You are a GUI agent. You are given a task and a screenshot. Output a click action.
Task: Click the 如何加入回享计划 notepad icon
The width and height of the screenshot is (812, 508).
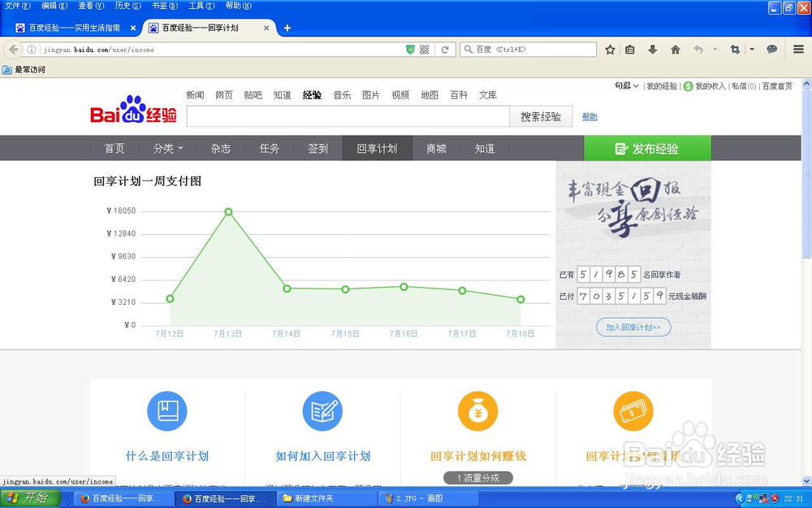point(322,411)
